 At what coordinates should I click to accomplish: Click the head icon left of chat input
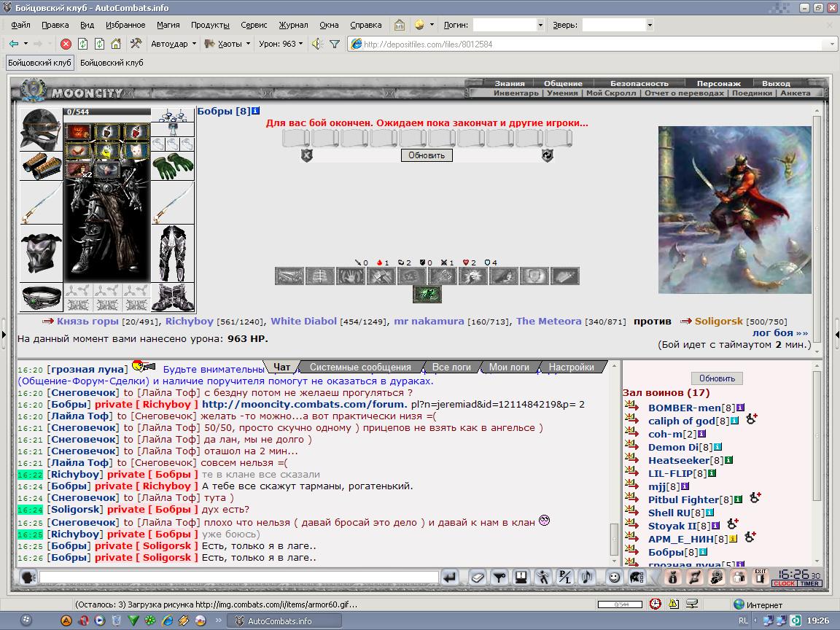click(28, 577)
